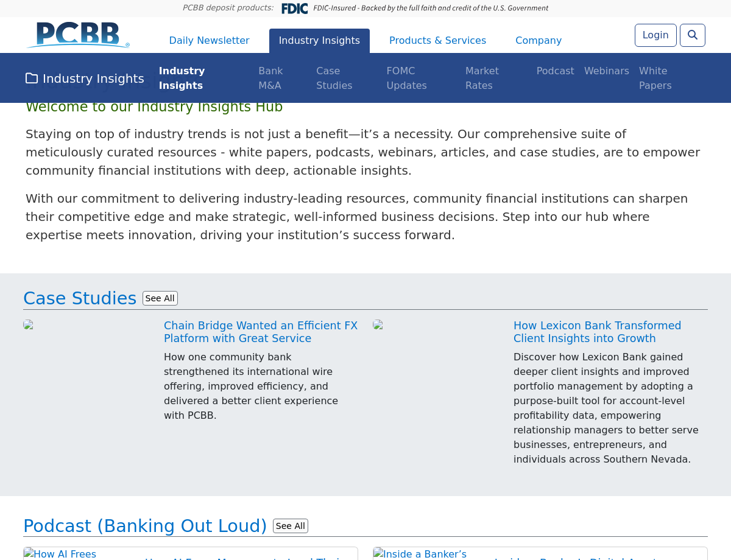
Task: Click the PCBB logo
Action: pos(78,35)
